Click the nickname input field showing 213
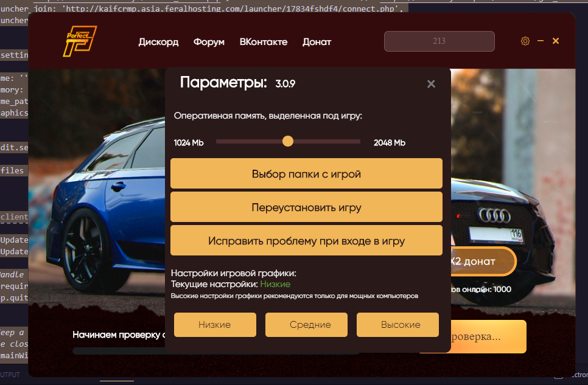This screenshot has width=588, height=385. pos(439,41)
